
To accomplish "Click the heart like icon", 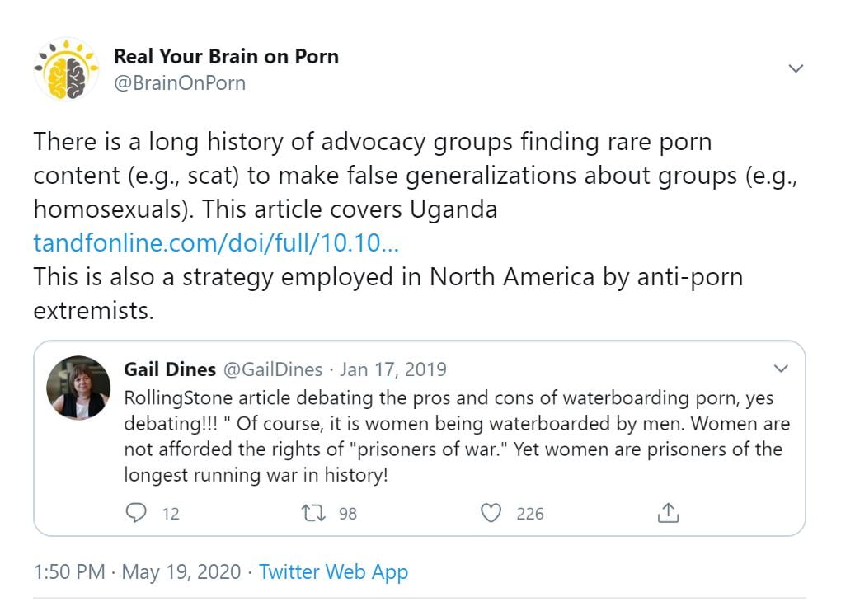I will [x=491, y=513].
